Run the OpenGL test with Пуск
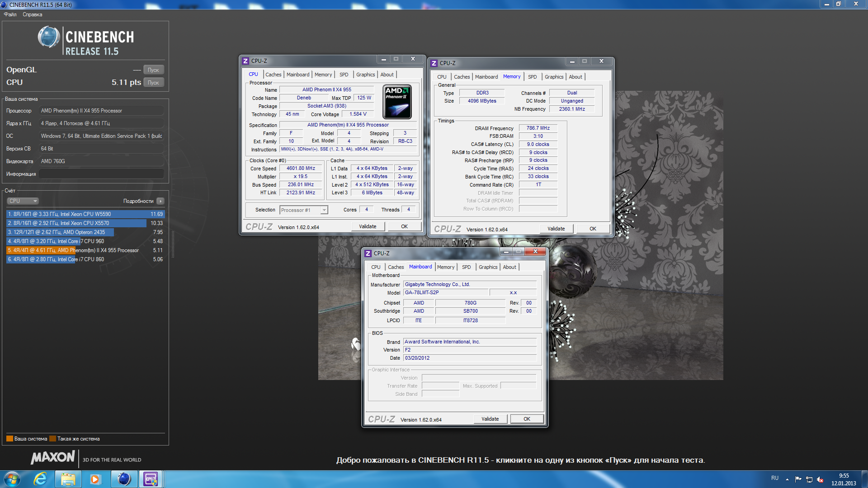The width and height of the screenshot is (868, 488). coord(154,70)
